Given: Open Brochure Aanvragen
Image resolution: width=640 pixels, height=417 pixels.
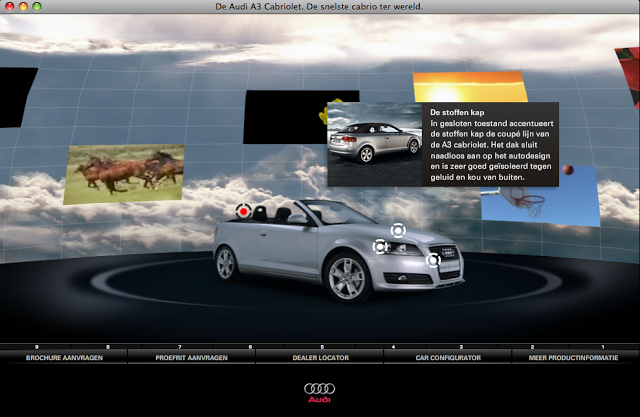Looking at the screenshot, I should coord(64,358).
